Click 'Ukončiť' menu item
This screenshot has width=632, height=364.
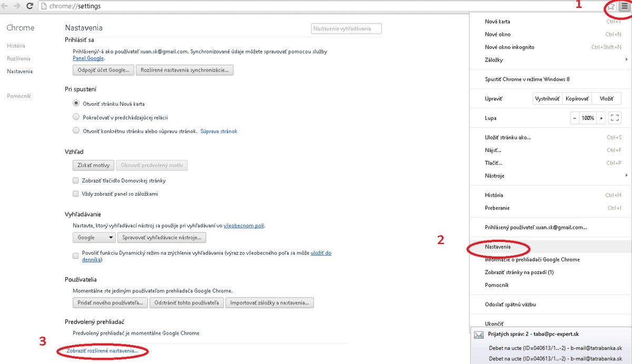point(551,323)
